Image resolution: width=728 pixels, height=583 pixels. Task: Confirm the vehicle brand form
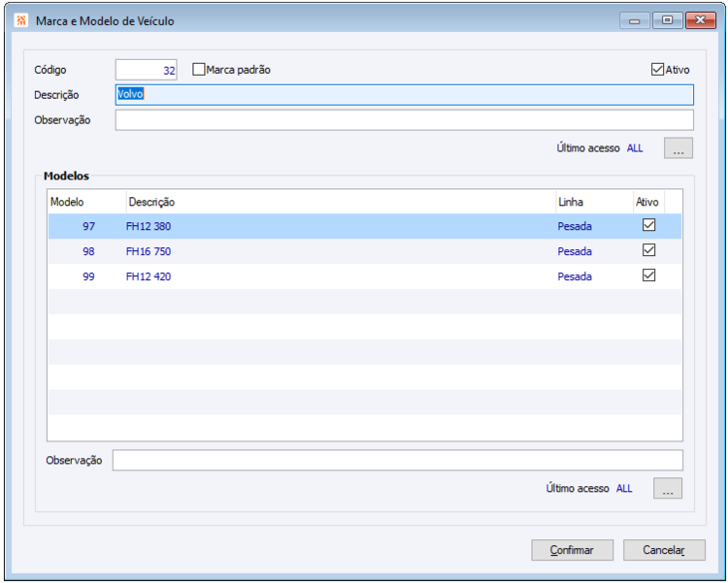tap(572, 550)
